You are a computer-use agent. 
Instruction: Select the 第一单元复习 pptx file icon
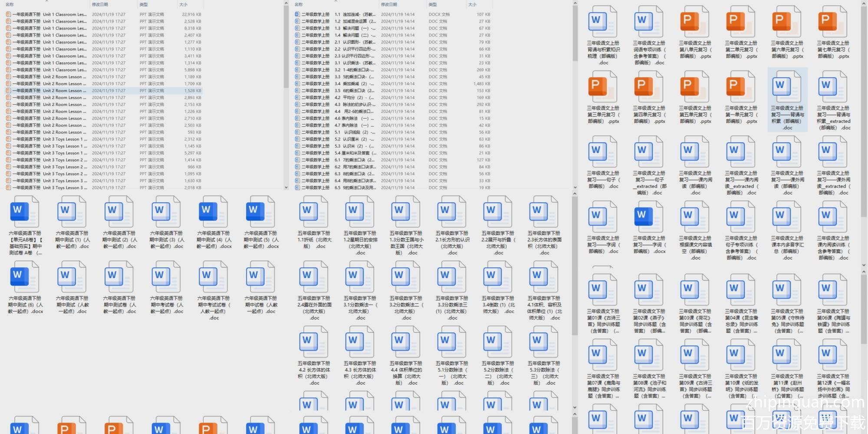741,87
